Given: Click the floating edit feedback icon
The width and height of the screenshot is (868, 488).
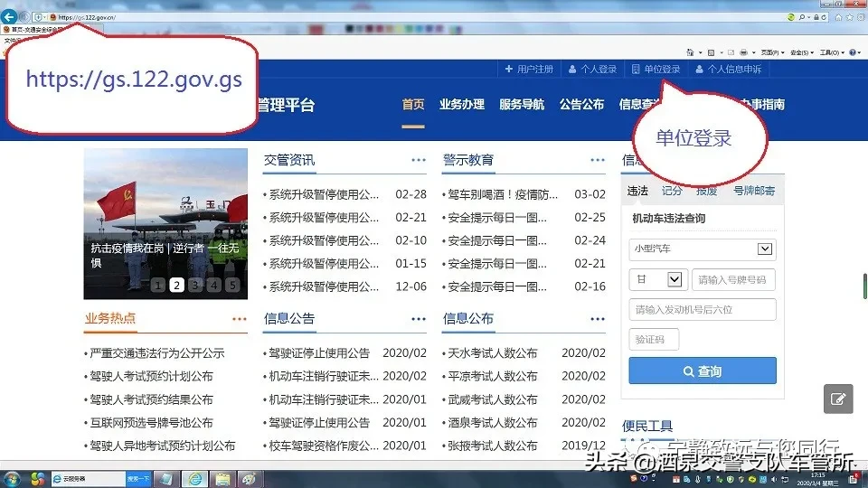Looking at the screenshot, I should tap(838, 399).
